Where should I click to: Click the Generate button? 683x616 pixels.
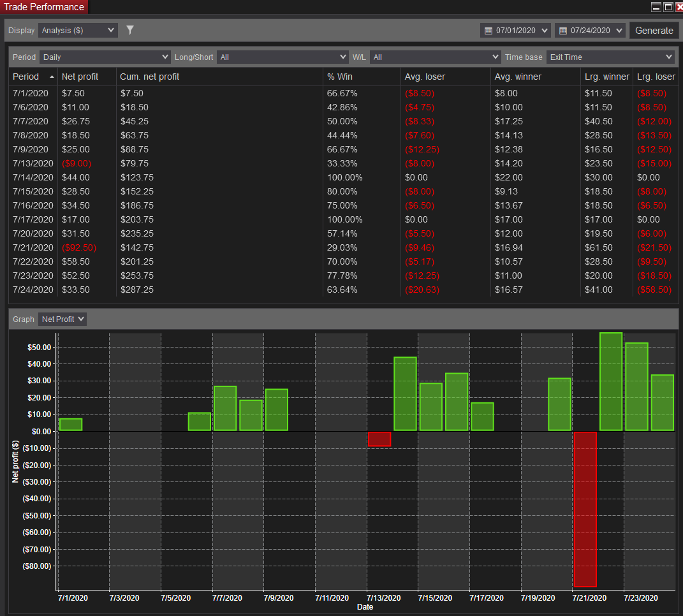654,31
